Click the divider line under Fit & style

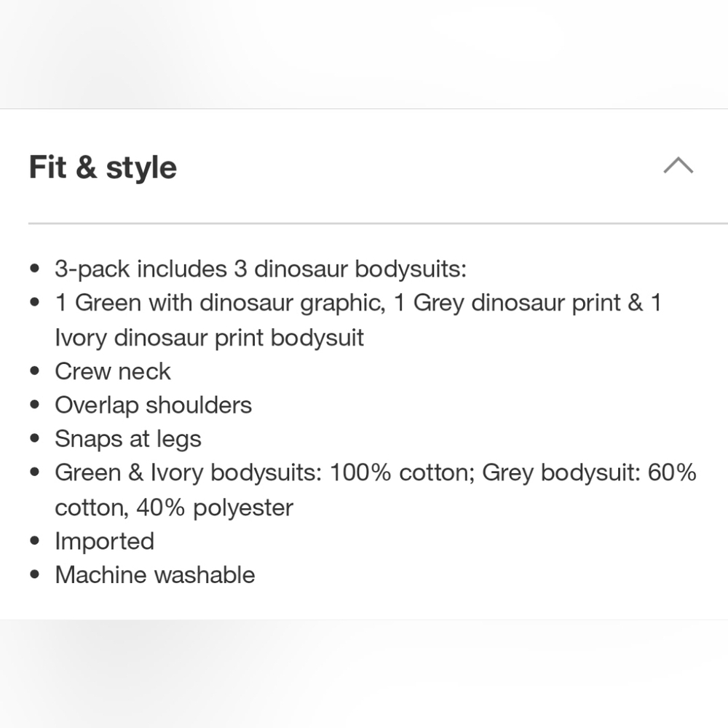pos(378,223)
